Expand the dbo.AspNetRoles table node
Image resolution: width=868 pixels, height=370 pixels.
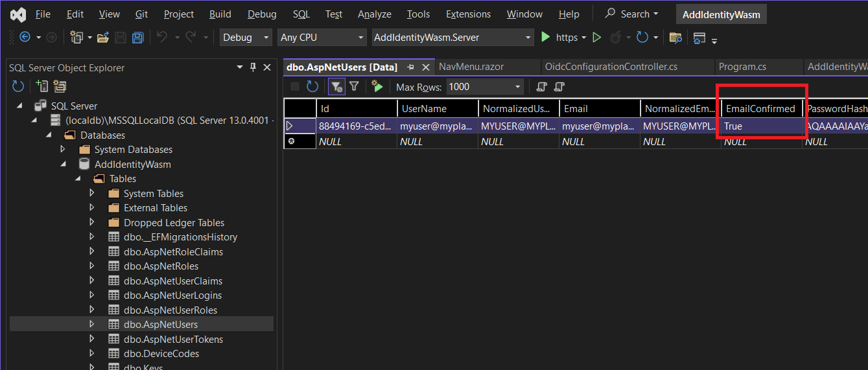pyautogui.click(x=92, y=266)
